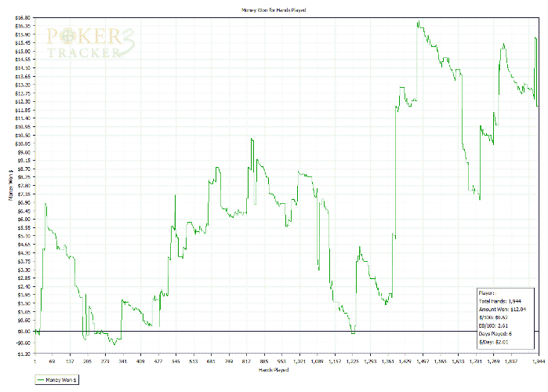The height and width of the screenshot is (392, 548).
Task: Click the 1,944 x-axis end label
Action: tap(539, 361)
